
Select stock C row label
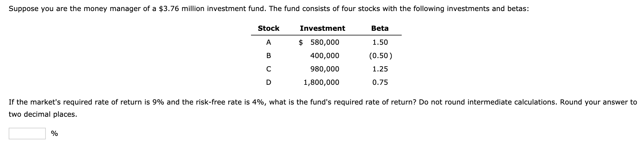[x=268, y=69]
